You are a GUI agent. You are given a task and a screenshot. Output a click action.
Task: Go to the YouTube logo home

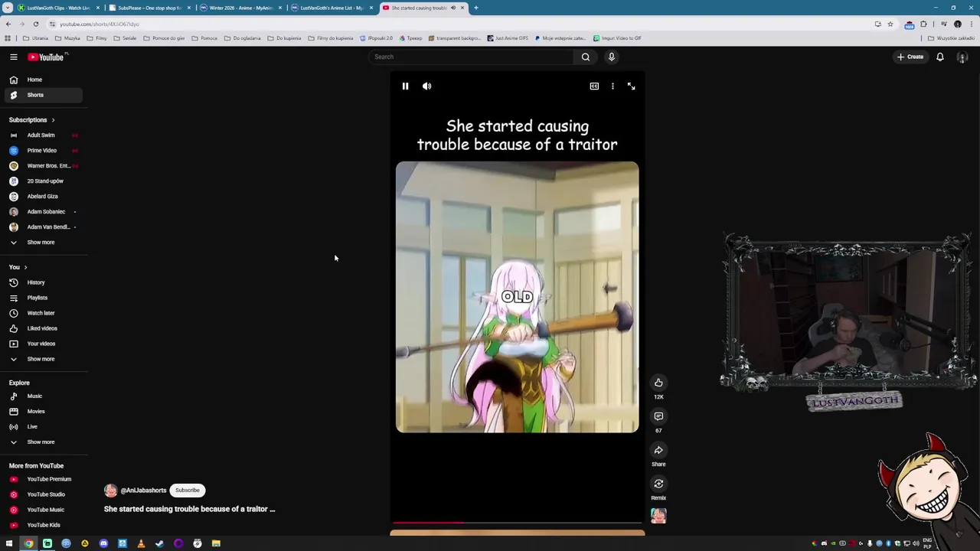tap(47, 57)
